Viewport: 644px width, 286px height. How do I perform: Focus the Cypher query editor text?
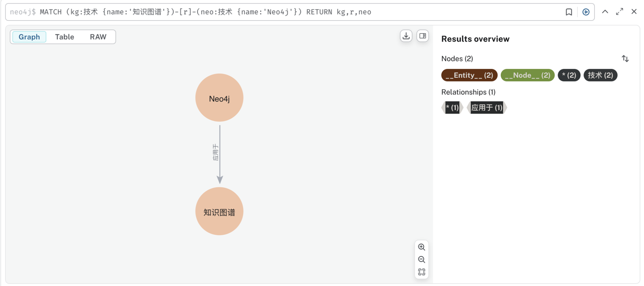(205, 12)
